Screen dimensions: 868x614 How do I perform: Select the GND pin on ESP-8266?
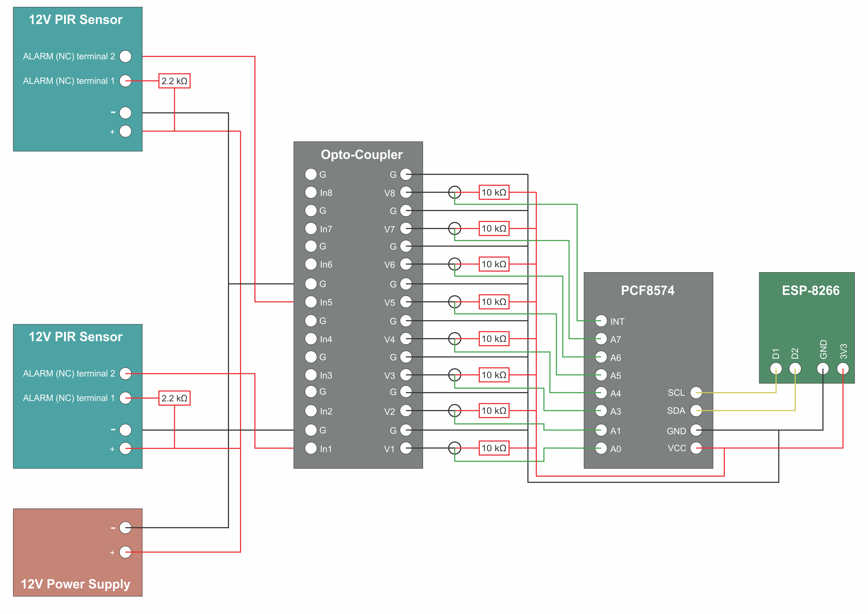pos(823,368)
